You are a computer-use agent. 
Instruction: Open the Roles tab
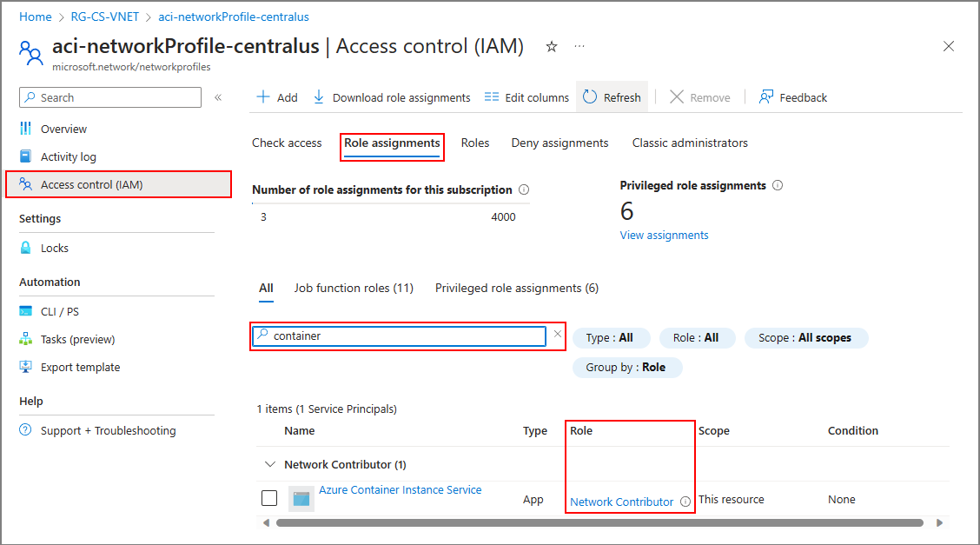point(475,143)
